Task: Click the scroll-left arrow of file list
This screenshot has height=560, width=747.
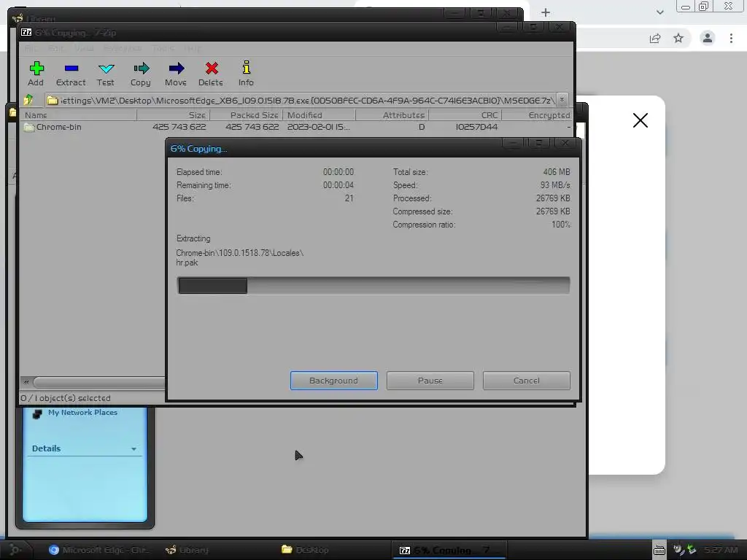Action: pos(26,382)
